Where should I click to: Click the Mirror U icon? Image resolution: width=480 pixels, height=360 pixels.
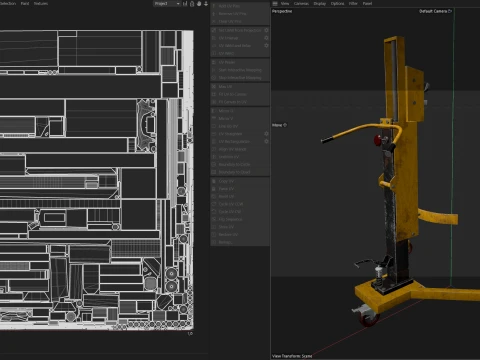214,111
